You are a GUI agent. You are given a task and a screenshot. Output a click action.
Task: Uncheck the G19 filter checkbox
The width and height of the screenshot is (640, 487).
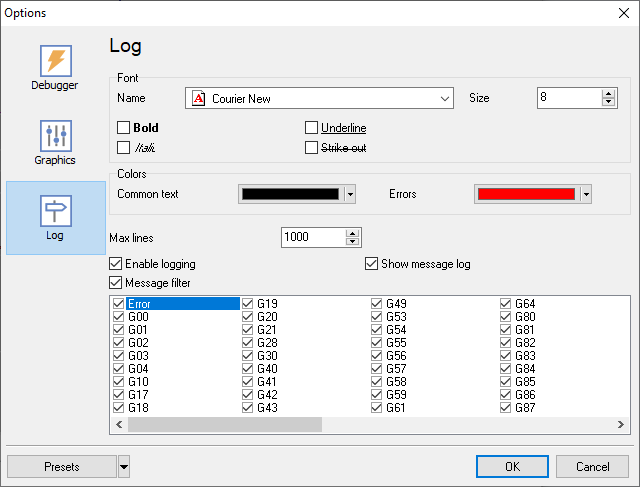(x=247, y=304)
